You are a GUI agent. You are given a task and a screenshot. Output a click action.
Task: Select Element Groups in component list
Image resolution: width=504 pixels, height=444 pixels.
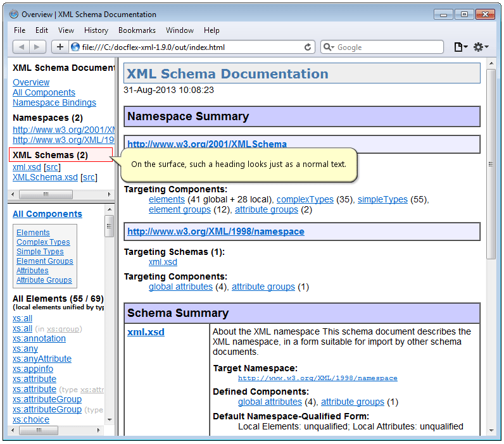[x=44, y=261]
